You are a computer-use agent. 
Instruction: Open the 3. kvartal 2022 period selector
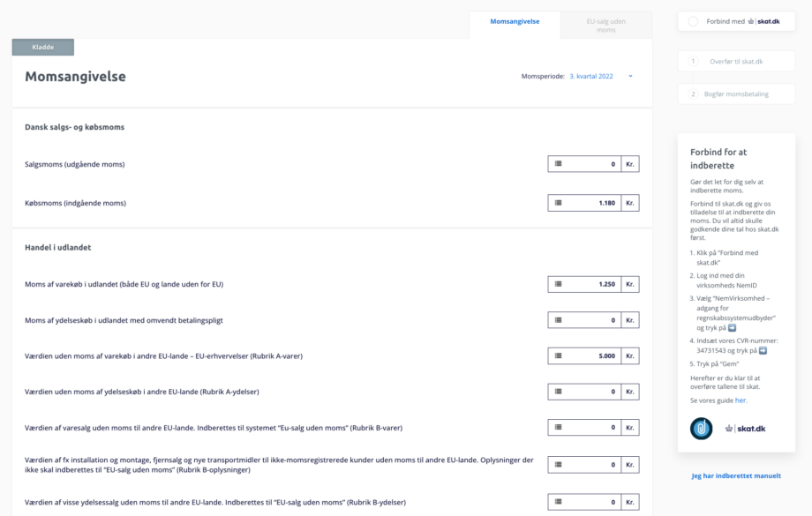590,76
